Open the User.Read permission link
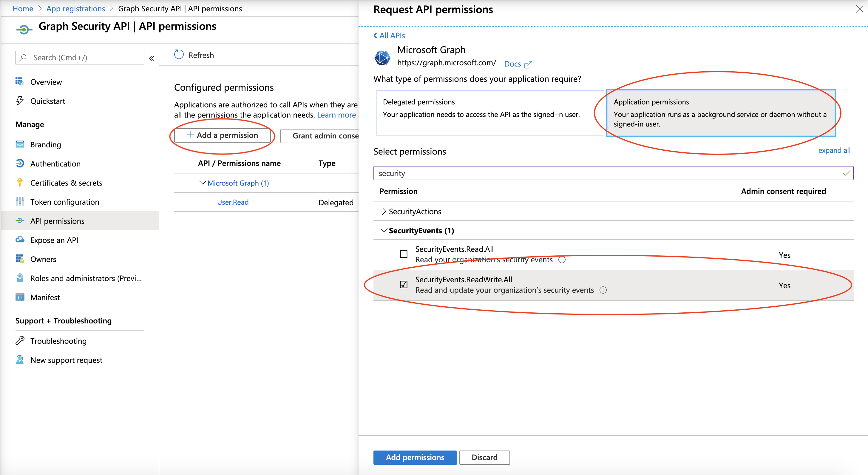The width and height of the screenshot is (868, 475). click(x=232, y=202)
